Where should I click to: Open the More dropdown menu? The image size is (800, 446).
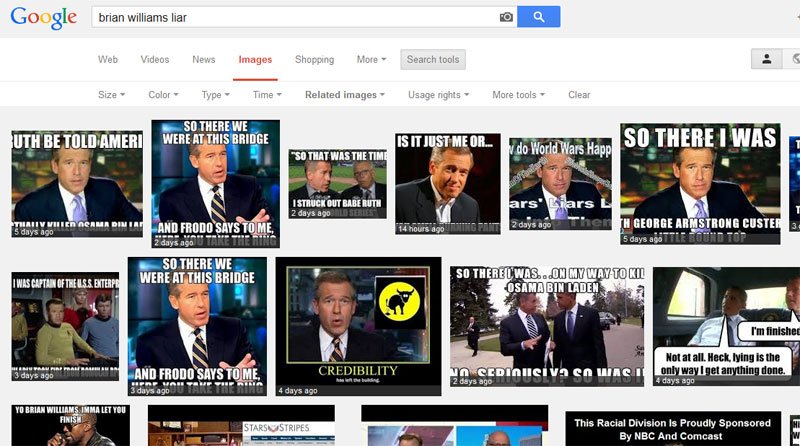(x=371, y=60)
